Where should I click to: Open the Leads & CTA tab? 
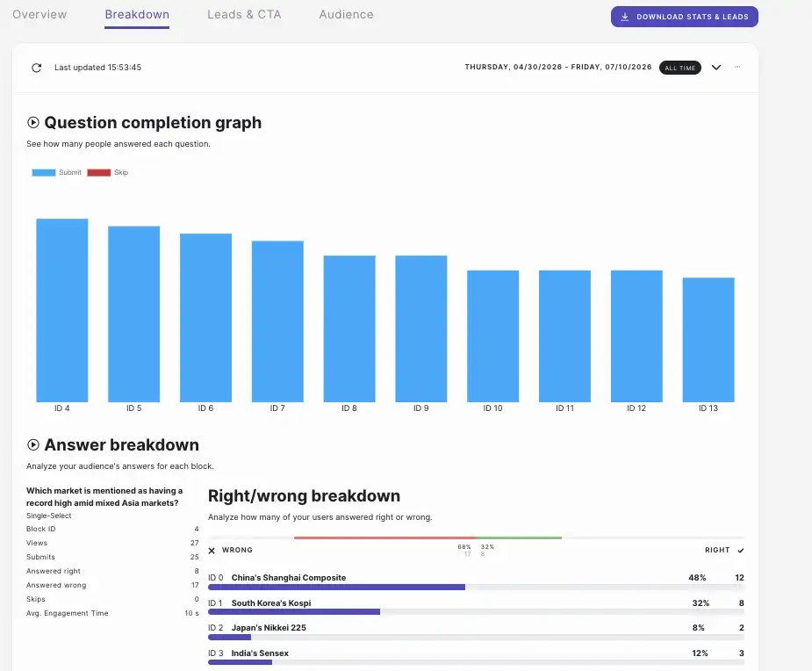click(244, 15)
